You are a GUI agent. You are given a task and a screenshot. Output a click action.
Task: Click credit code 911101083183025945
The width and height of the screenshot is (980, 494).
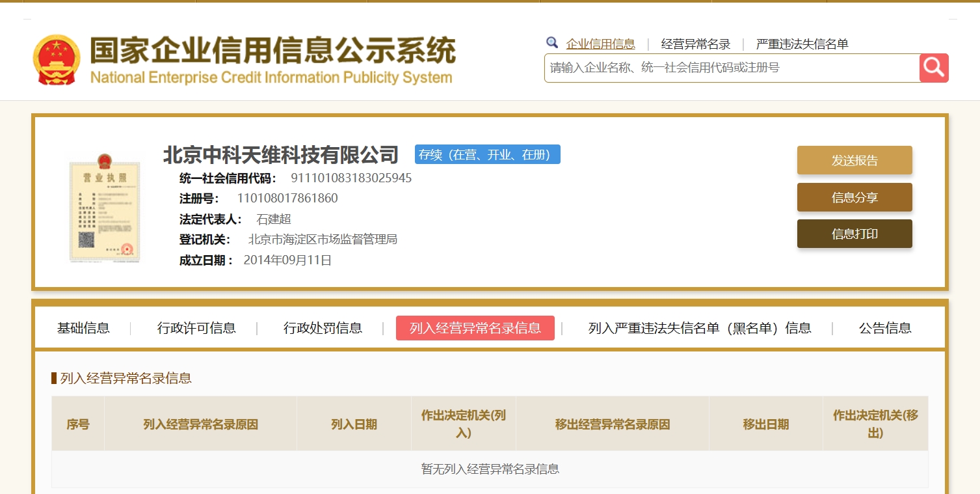tap(351, 178)
